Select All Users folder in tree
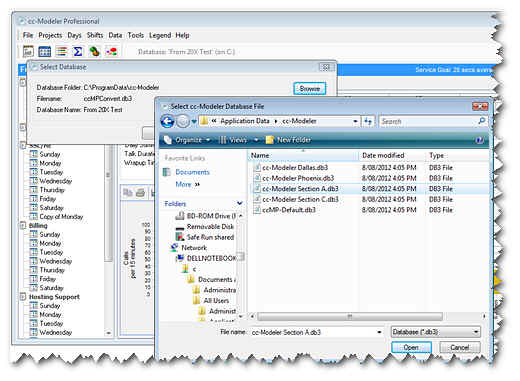Image resolution: width=520 pixels, height=381 pixels. pos(216,301)
